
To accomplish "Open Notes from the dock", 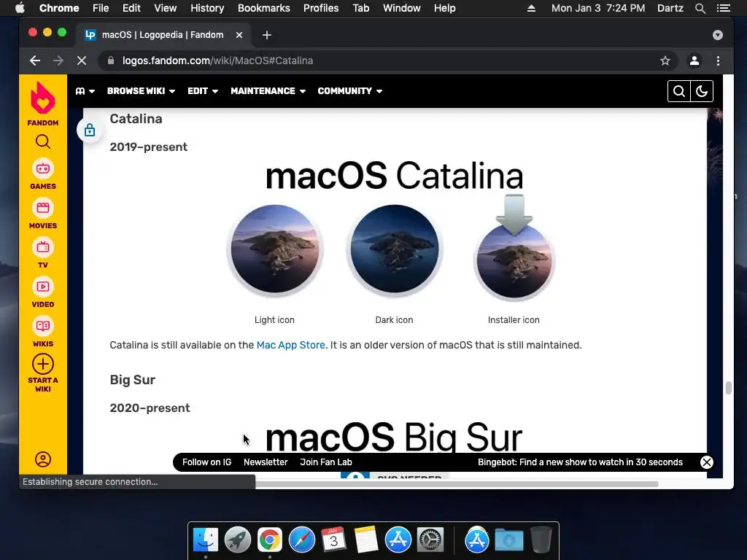I will tap(366, 540).
